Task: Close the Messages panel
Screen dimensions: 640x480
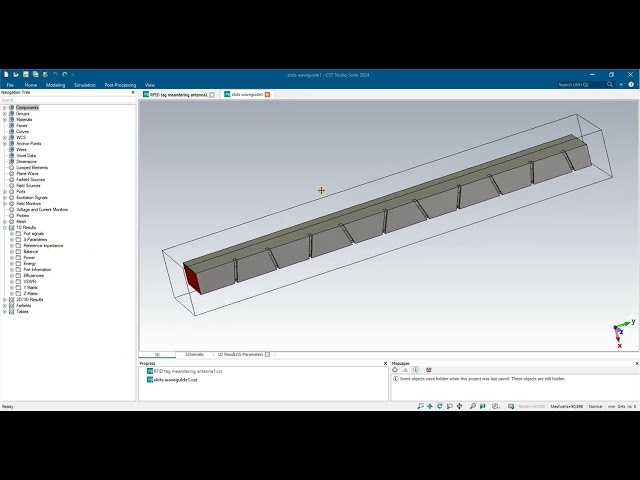Action: 637,363
